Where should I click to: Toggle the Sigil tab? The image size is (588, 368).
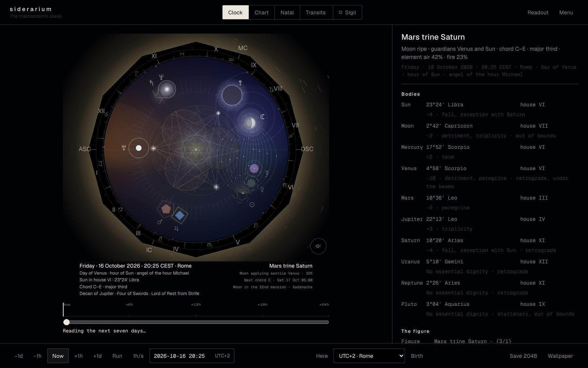[347, 12]
